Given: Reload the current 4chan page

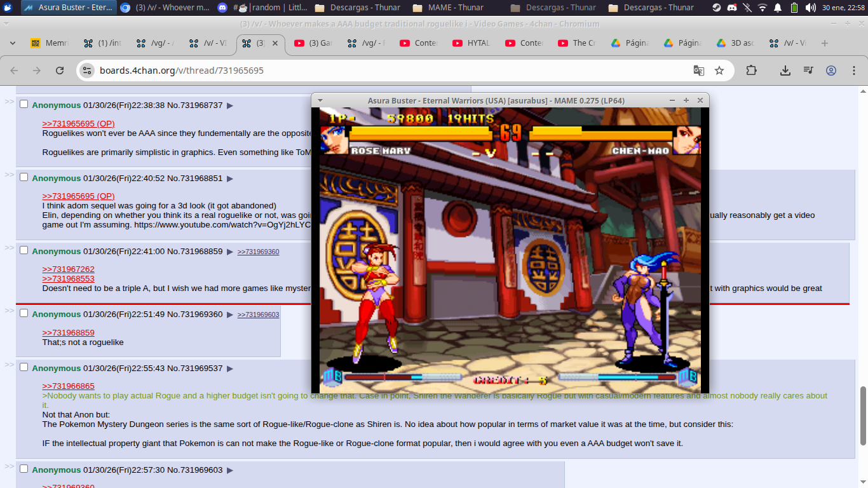Looking at the screenshot, I should (60, 71).
